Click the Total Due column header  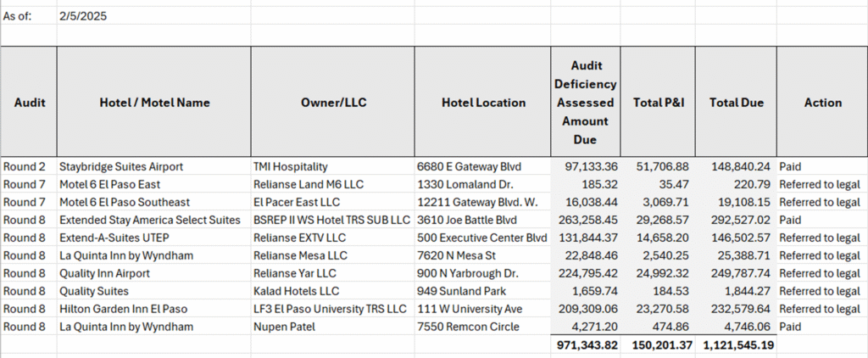[737, 102]
